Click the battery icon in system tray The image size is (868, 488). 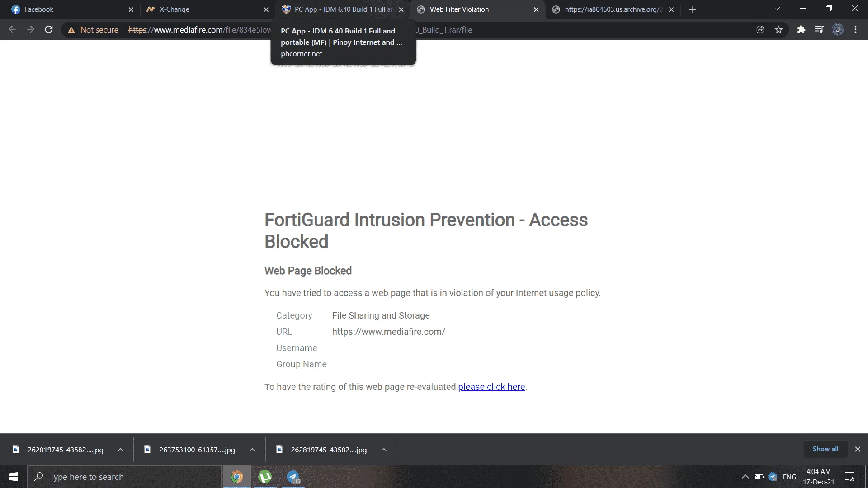tap(759, 477)
